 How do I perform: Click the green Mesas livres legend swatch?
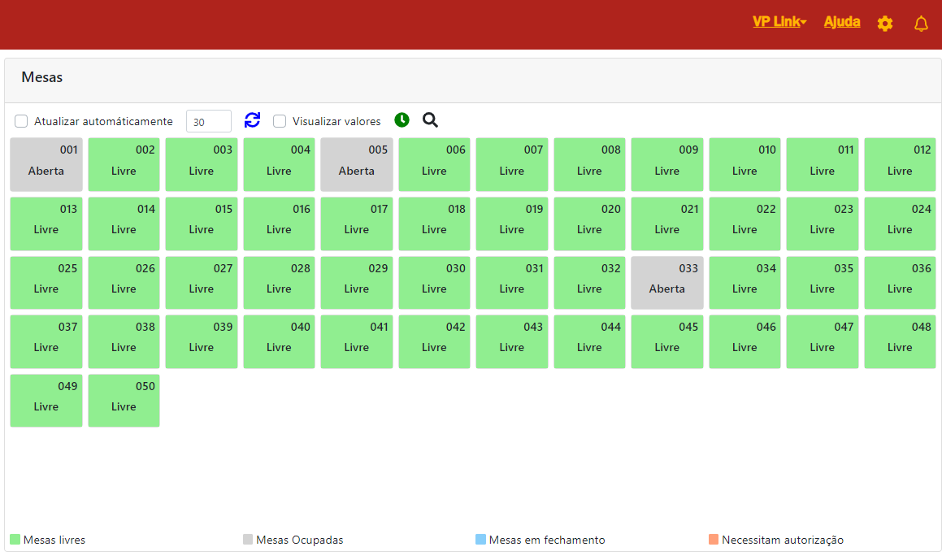(x=15, y=540)
